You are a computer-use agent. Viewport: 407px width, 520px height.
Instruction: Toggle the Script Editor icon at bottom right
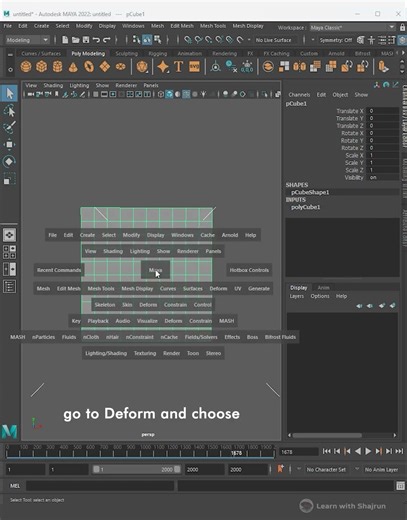(400, 486)
